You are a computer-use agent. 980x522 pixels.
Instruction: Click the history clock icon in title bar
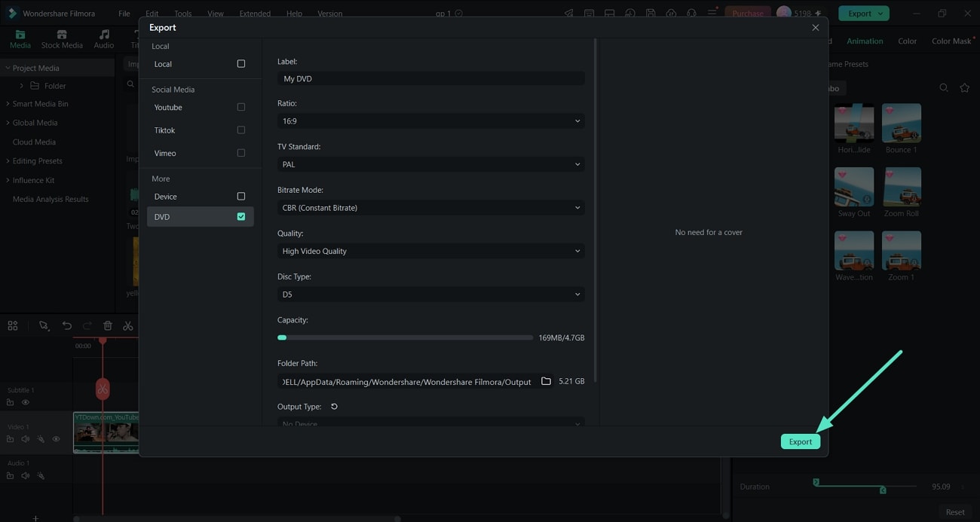tap(629, 14)
